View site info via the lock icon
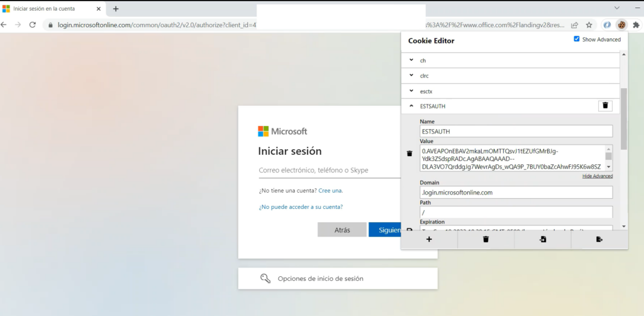Viewport: 644px width, 316px height. coord(51,25)
